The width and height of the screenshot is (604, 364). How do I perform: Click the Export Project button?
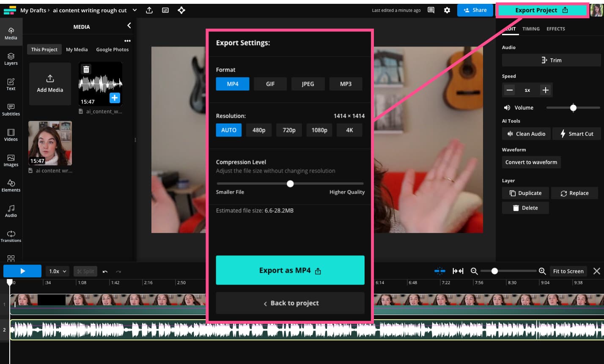(x=541, y=10)
